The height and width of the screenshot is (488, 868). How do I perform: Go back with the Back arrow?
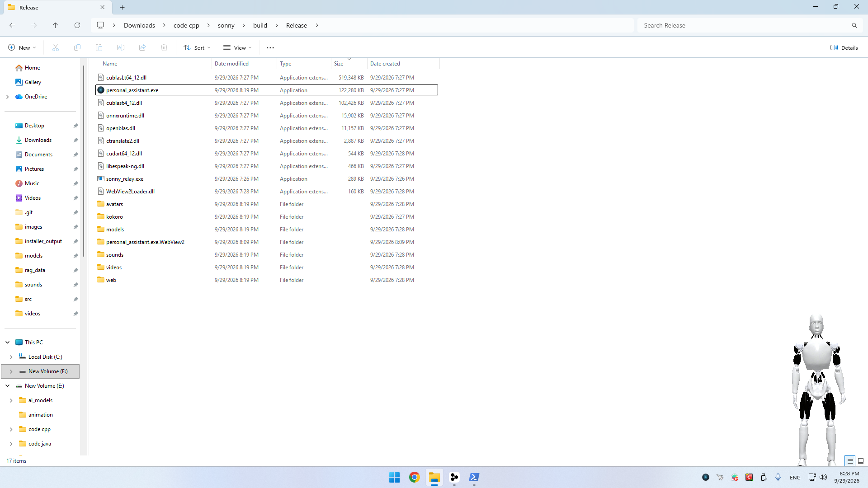click(x=12, y=25)
